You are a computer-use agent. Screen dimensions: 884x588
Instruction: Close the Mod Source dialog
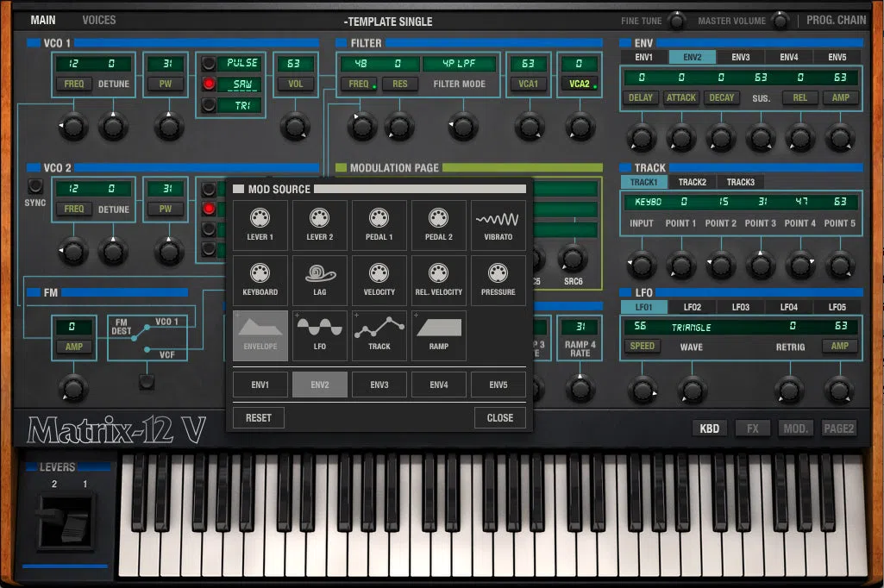[x=500, y=418]
